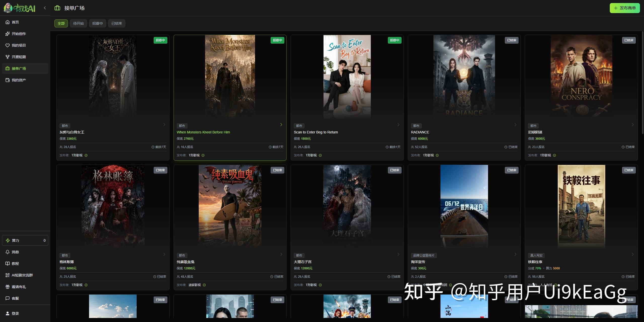The width and height of the screenshot is (644, 322).
Task: Click the title 大理石子宫
Action: (x=303, y=262)
